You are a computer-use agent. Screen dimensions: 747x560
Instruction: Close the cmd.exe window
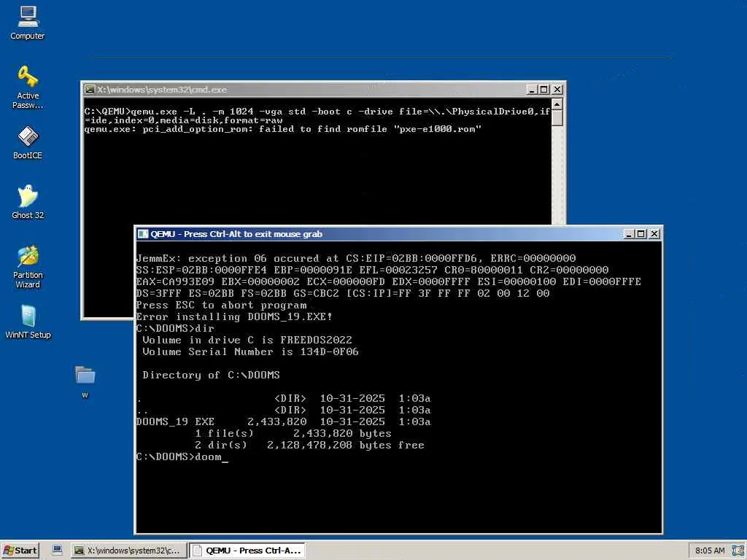point(557,90)
